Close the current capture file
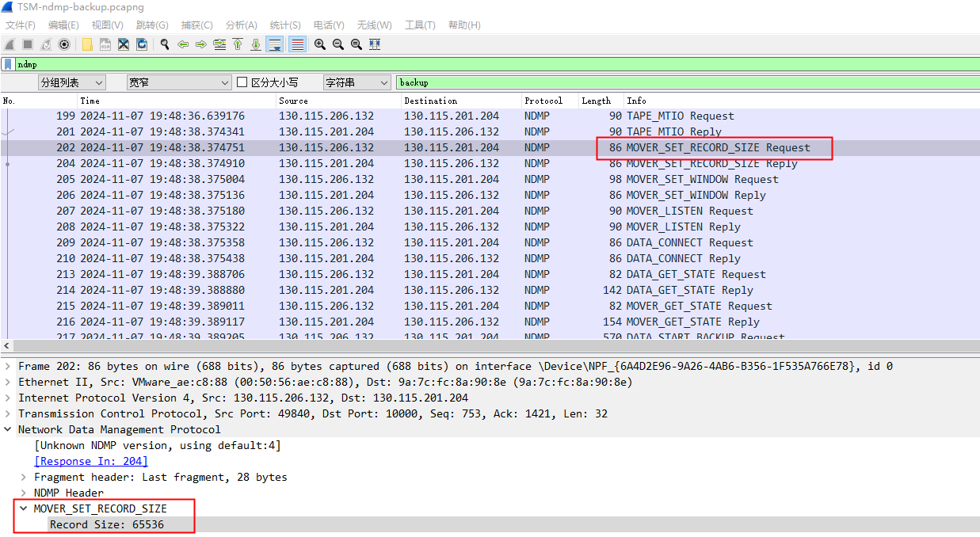Screen dimensions: 980x537 point(124,44)
